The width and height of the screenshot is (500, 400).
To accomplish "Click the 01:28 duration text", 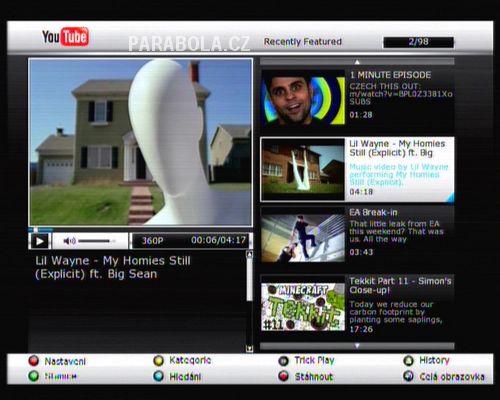I will coord(361,115).
